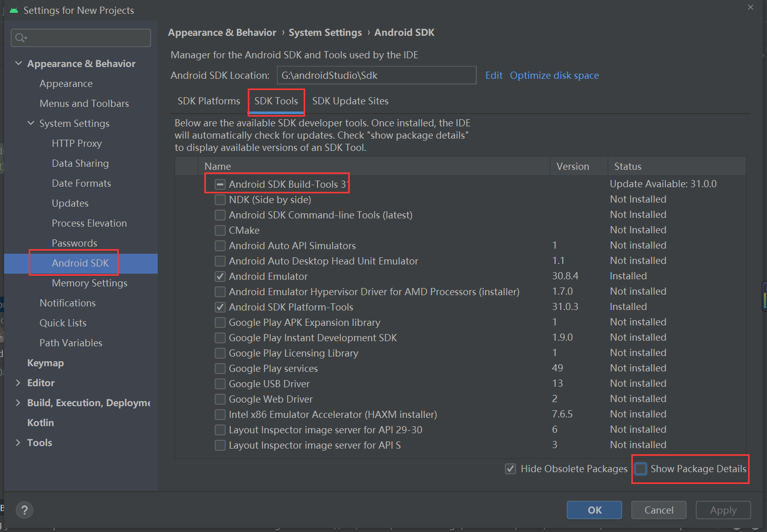Click the Android SDK Location input field

(376, 75)
